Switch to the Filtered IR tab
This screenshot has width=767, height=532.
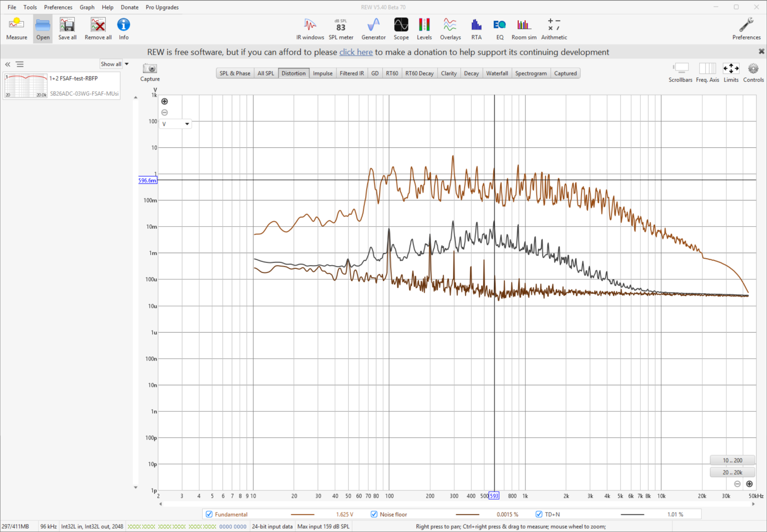[x=352, y=73]
